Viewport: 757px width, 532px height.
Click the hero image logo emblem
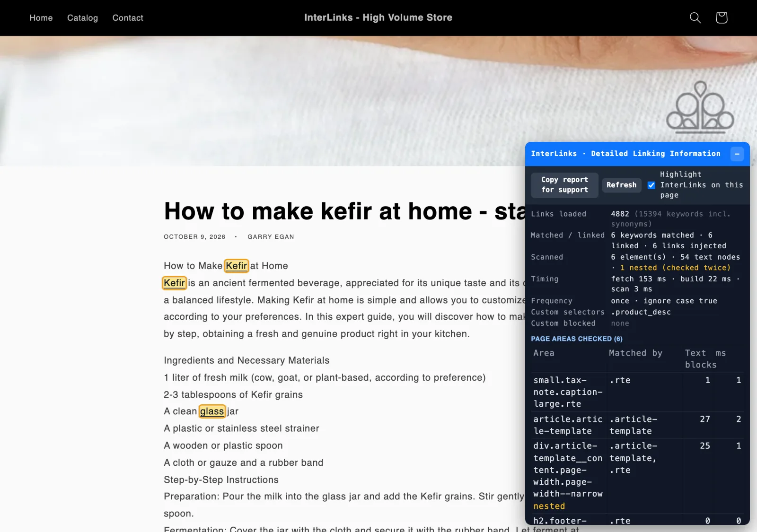coord(700,106)
